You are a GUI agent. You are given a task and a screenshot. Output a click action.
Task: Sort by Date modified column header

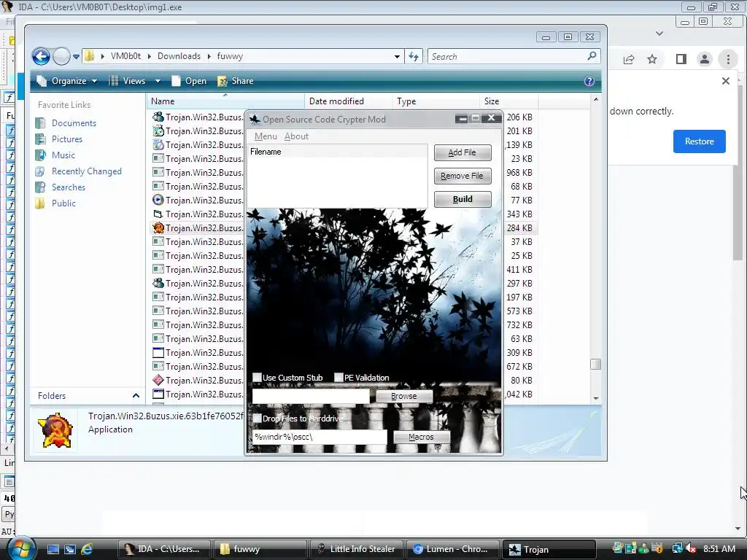(348, 101)
